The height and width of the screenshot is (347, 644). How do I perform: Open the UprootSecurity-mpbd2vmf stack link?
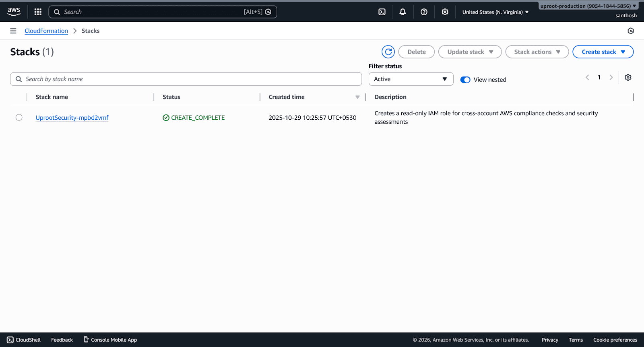pyautogui.click(x=72, y=118)
